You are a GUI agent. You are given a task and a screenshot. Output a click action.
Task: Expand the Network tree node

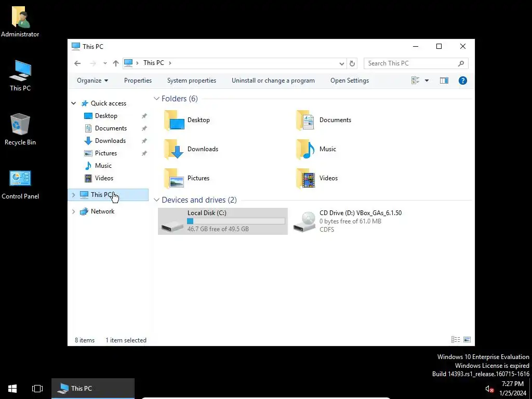pos(73,211)
